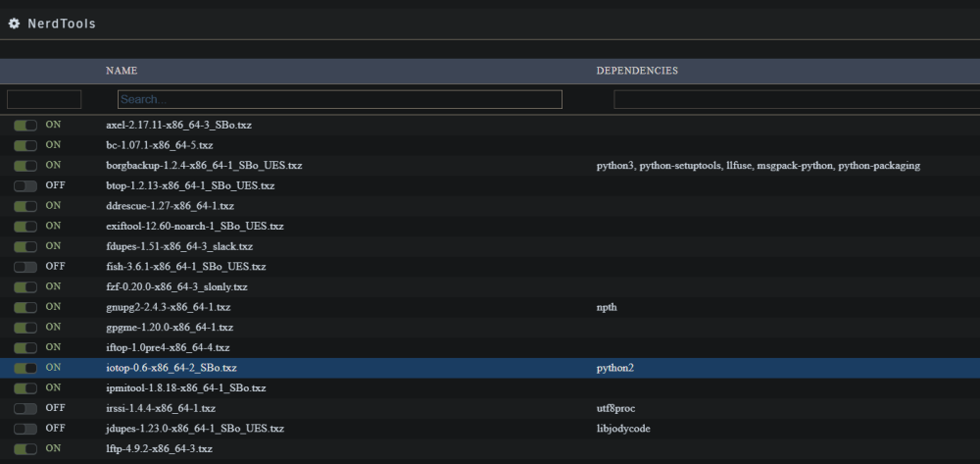Click irssi-1.4.4-x86_64-1.txz name
This screenshot has width=980, height=464.
[x=161, y=408]
